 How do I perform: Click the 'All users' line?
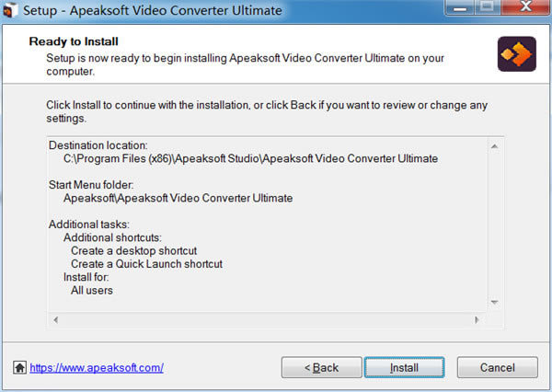pyautogui.click(x=91, y=290)
